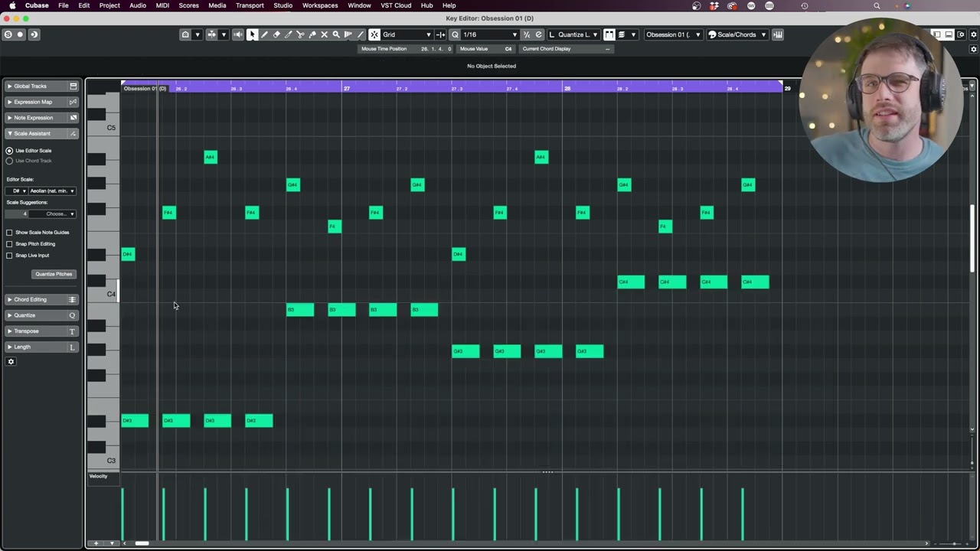
Task: Expand the Transpose section
Action: click(x=41, y=331)
